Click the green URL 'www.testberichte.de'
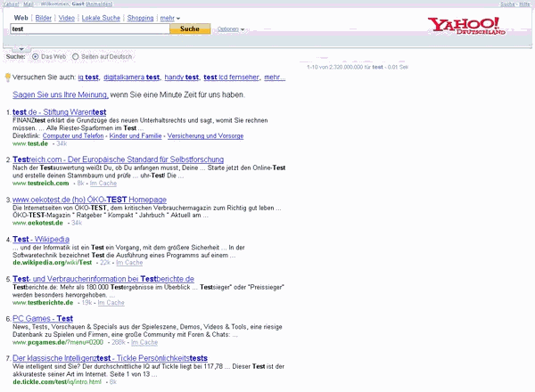Image resolution: width=535 pixels, height=392 pixels. click(x=43, y=303)
